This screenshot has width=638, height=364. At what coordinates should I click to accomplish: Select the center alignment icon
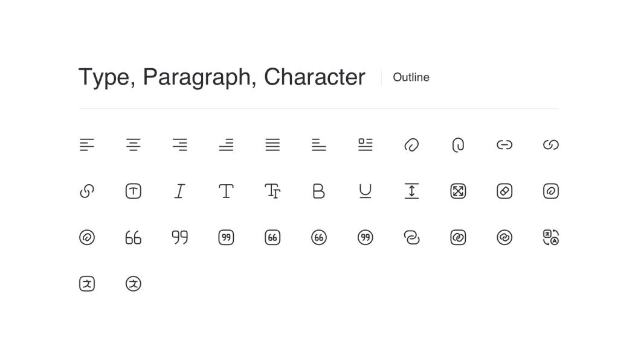point(134,145)
